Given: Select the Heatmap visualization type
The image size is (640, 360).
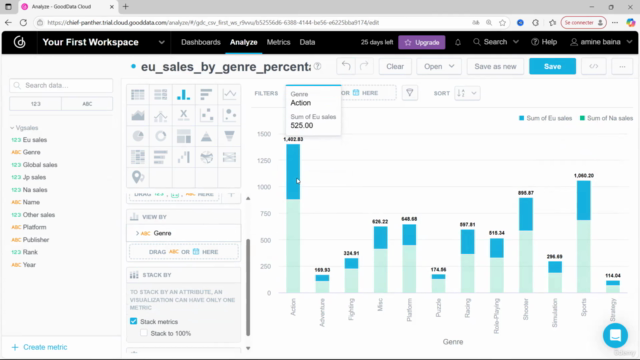Looking at the screenshot, I should [138, 157].
